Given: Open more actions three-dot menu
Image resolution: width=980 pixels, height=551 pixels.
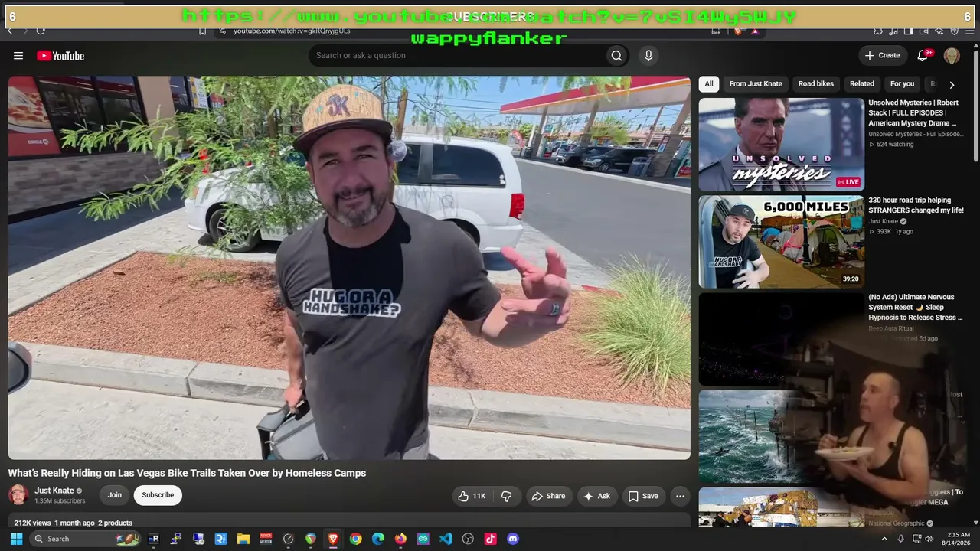Looking at the screenshot, I should 680,496.
